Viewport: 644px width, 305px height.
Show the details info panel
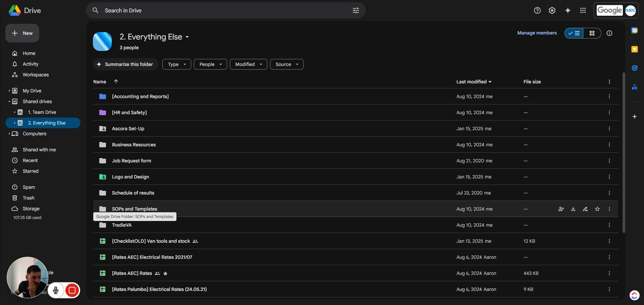click(609, 33)
